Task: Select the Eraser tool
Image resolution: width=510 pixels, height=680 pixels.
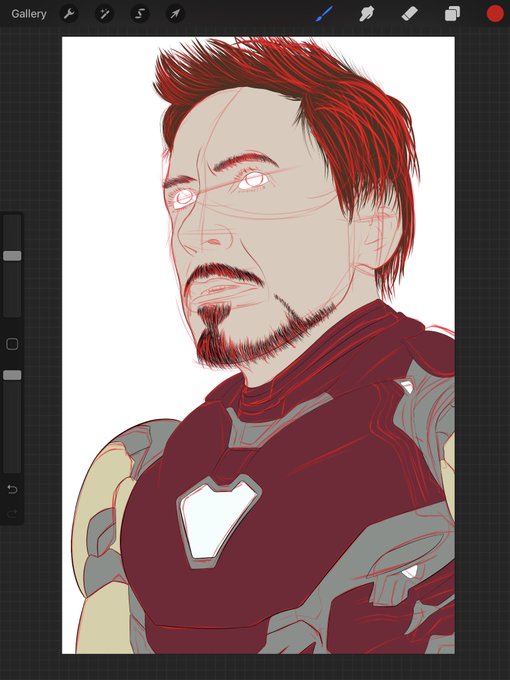Action: coord(409,14)
